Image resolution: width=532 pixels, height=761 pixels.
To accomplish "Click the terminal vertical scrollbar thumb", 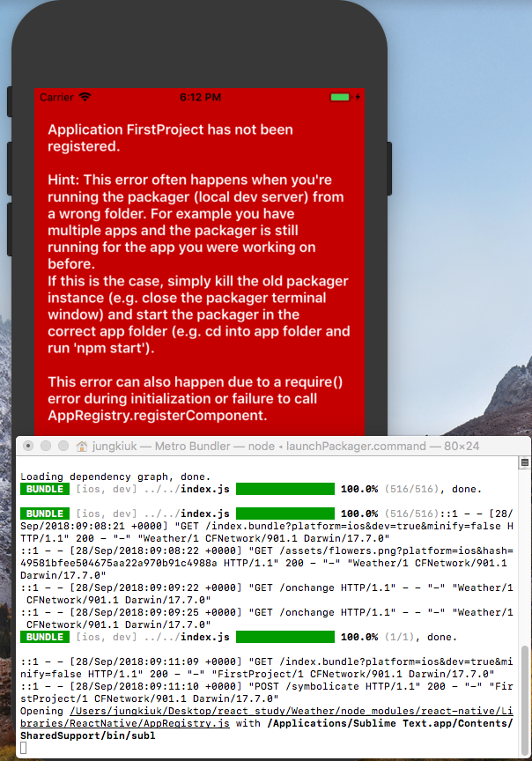I will (525, 698).
